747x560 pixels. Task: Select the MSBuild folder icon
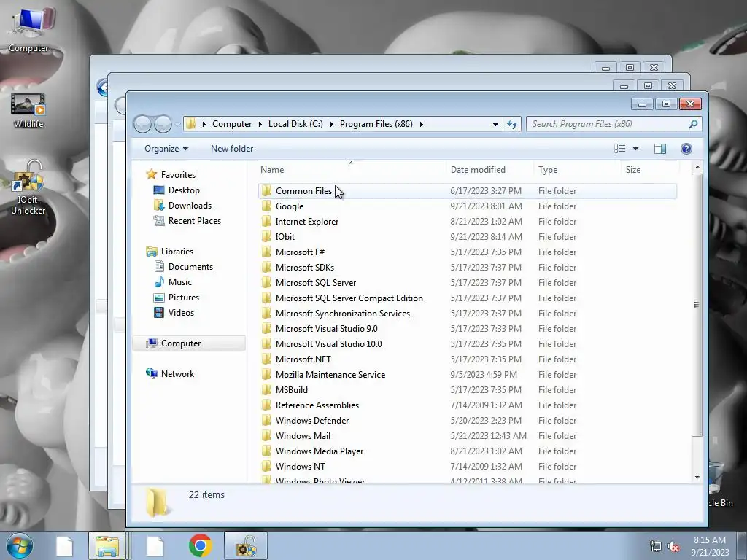[266, 390]
